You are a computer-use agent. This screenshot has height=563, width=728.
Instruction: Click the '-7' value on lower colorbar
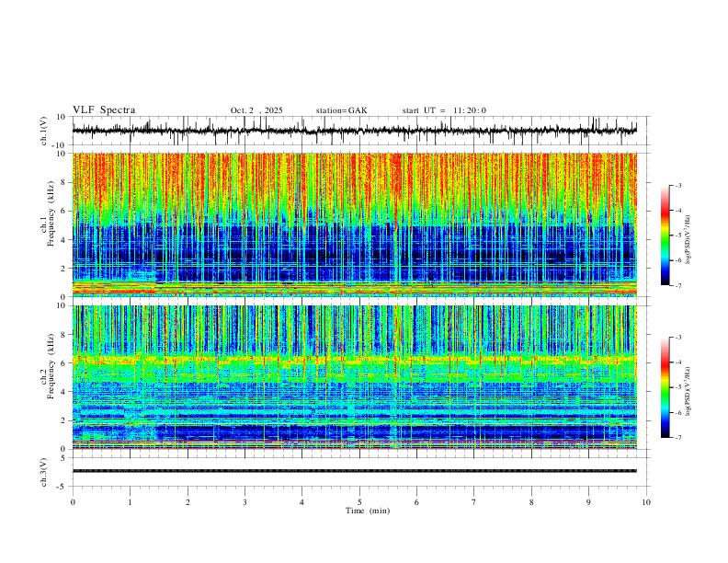pos(677,438)
